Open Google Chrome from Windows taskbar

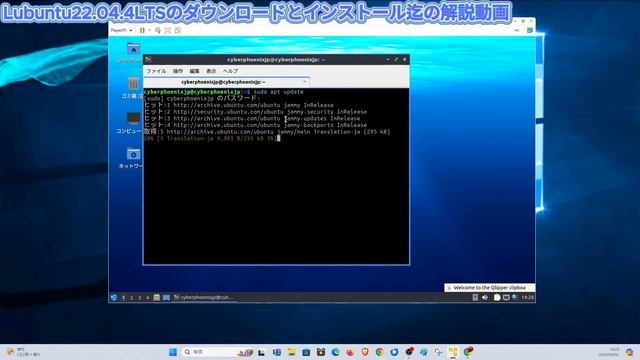click(x=380, y=352)
